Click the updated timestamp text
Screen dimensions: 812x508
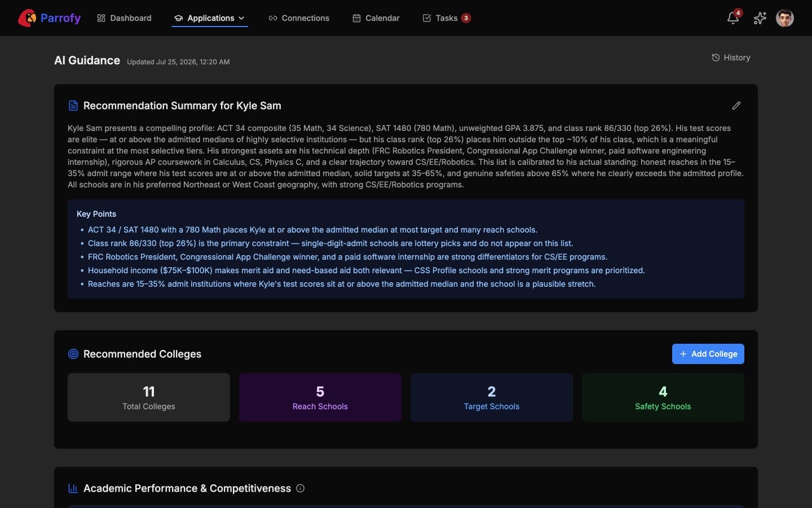click(178, 62)
